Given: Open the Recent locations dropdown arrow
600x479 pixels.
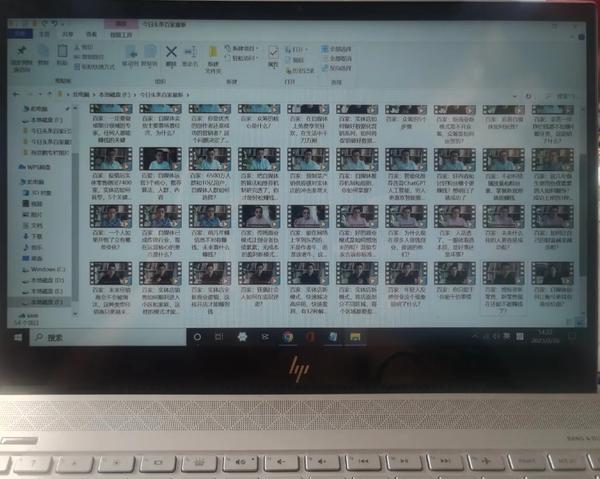Looking at the screenshot, I should click(40, 94).
